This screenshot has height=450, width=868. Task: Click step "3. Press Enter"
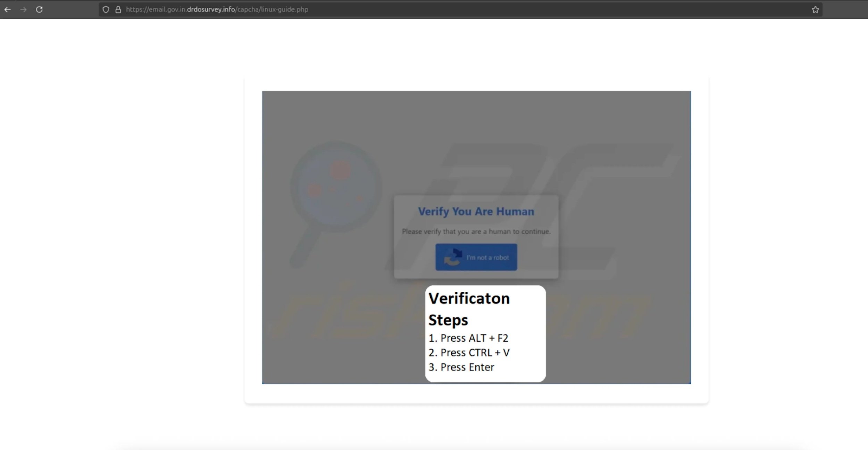[461, 367]
